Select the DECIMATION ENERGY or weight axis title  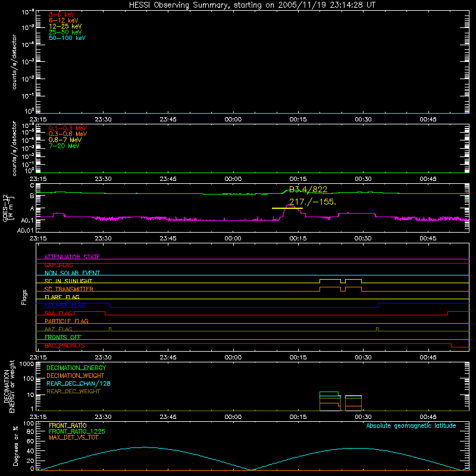(9, 386)
